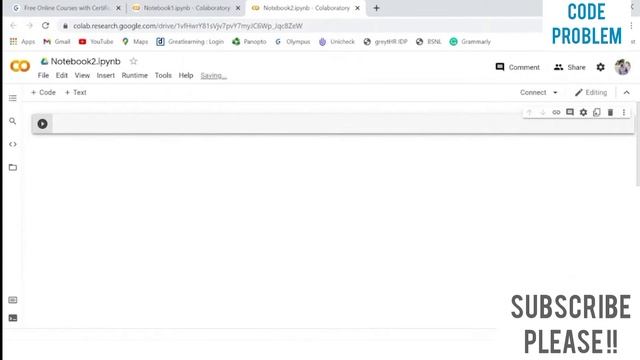Open the Apps bookmarks grid
Image resolution: width=640 pixels, height=360 pixels.
tap(22, 42)
